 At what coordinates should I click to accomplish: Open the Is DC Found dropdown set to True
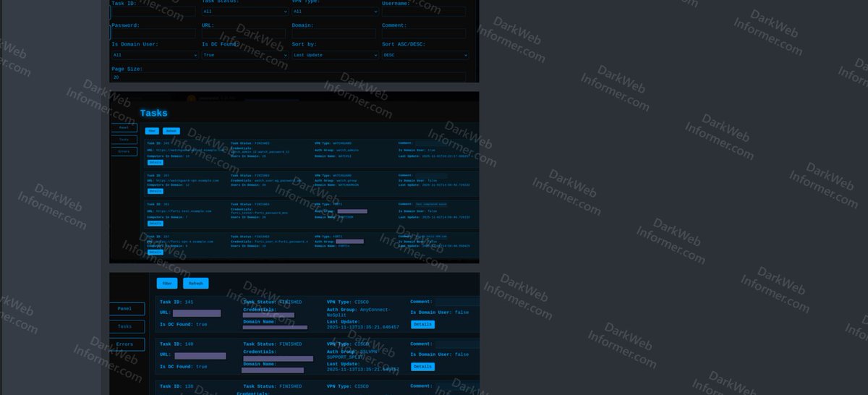(x=244, y=55)
